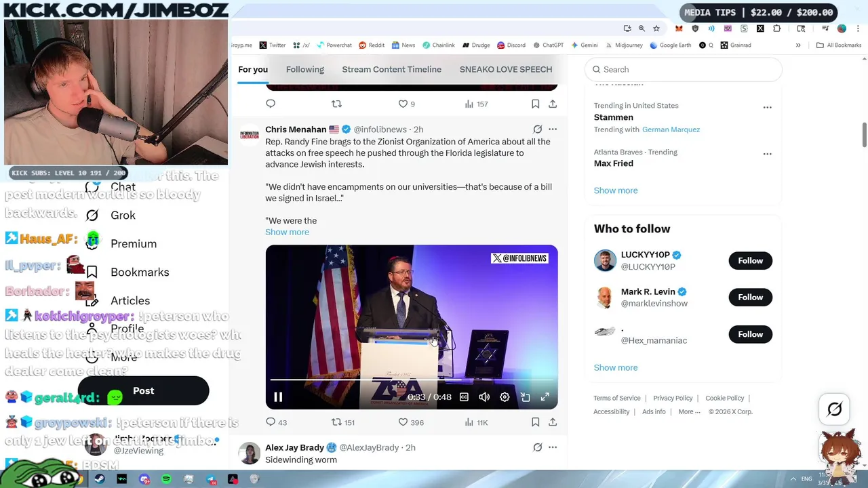Open the Ads info footer link
This screenshot has height=488, width=868.
(654, 411)
